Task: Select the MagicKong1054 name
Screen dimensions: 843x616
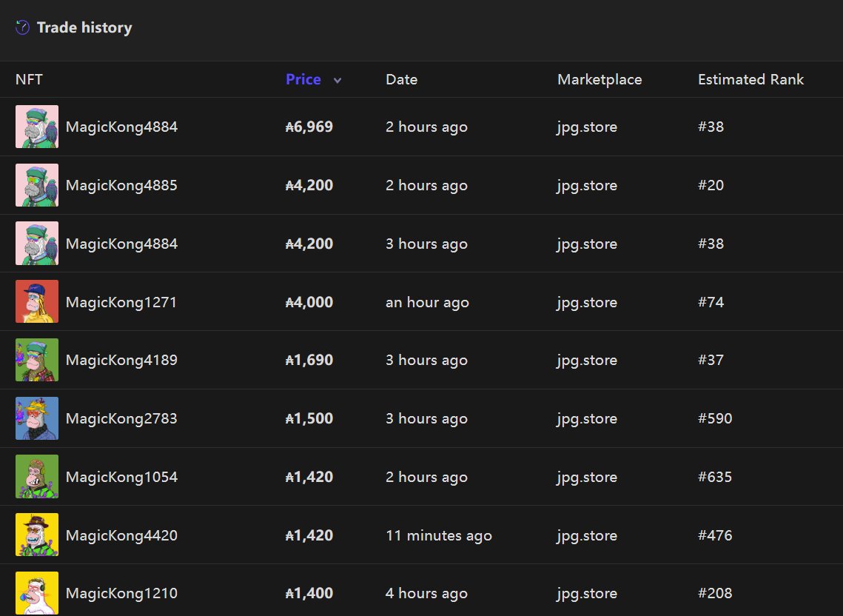Action: pos(121,478)
